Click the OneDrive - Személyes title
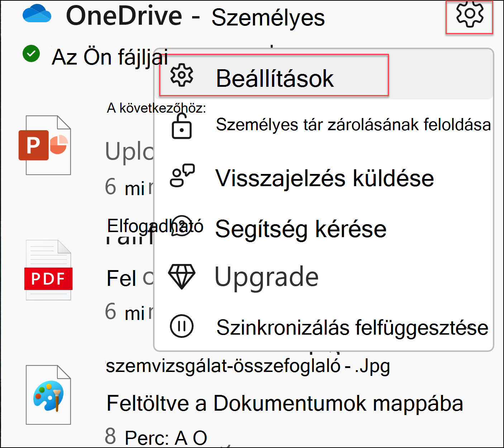The height and width of the screenshot is (448, 504). [x=195, y=16]
